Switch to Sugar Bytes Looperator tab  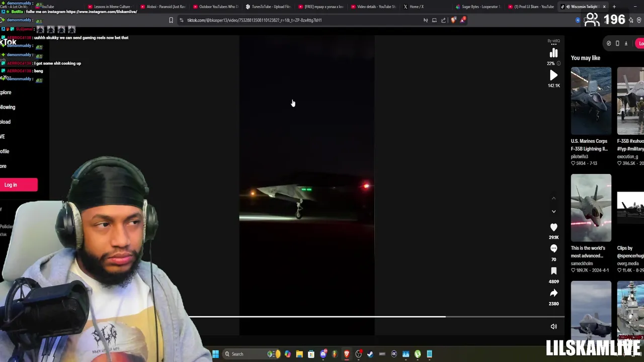click(x=478, y=7)
